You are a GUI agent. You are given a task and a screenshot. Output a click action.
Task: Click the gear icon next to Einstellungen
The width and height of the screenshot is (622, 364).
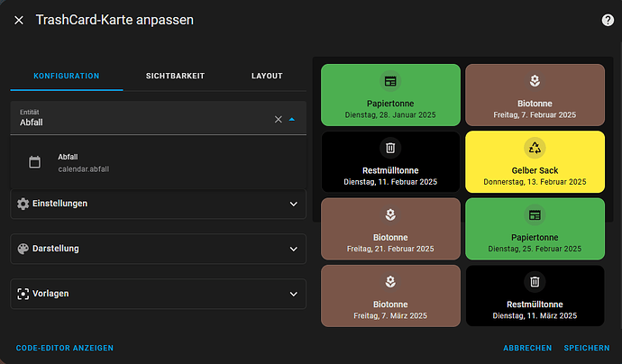[23, 204]
